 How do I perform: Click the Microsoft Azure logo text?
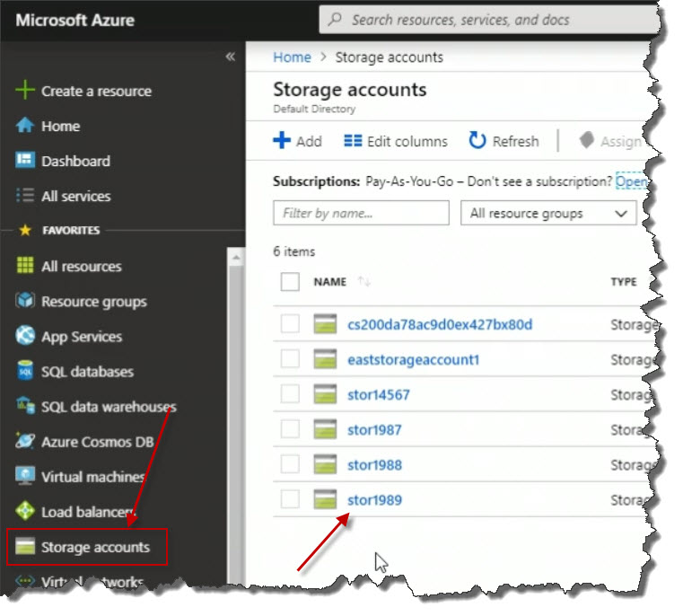click(x=74, y=20)
